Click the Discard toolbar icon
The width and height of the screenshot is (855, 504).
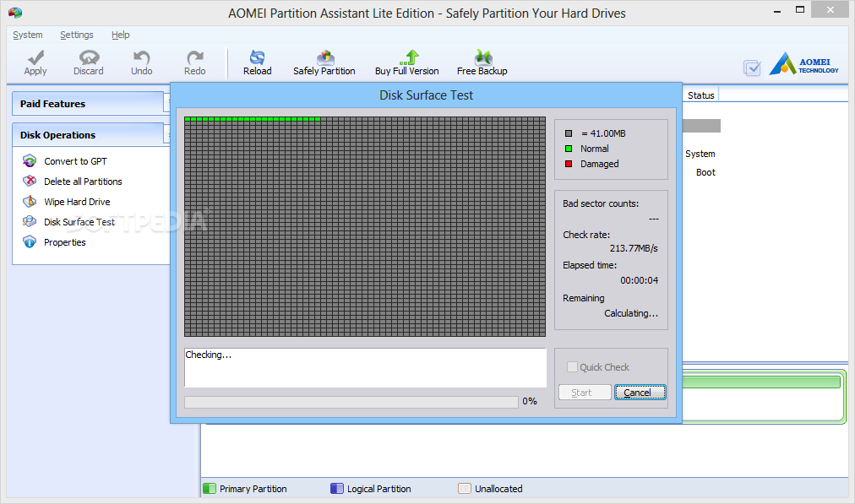tap(89, 57)
